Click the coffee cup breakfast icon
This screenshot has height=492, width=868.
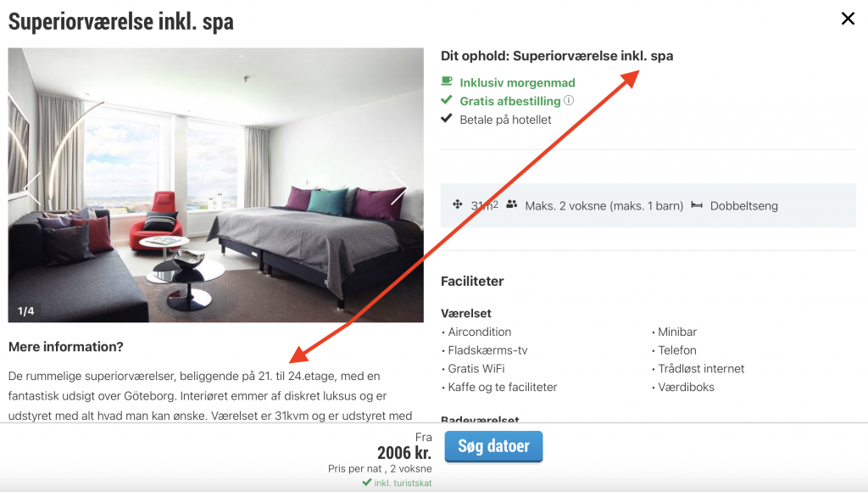pyautogui.click(x=447, y=81)
